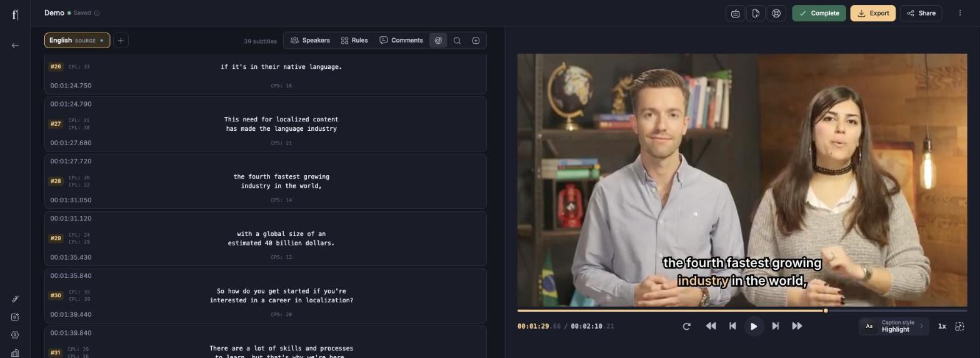The image size is (980, 358).
Task: Edit text 'if it's in their native language.'
Action: [281, 67]
